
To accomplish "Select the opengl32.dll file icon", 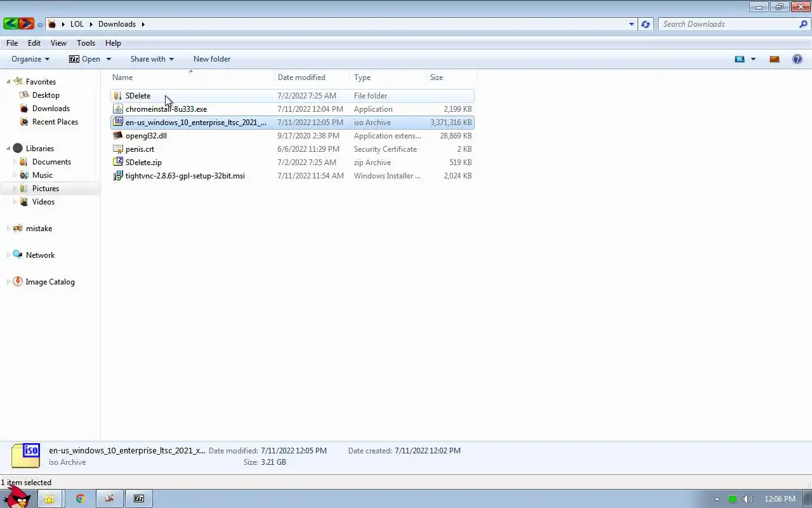I will coord(118,136).
